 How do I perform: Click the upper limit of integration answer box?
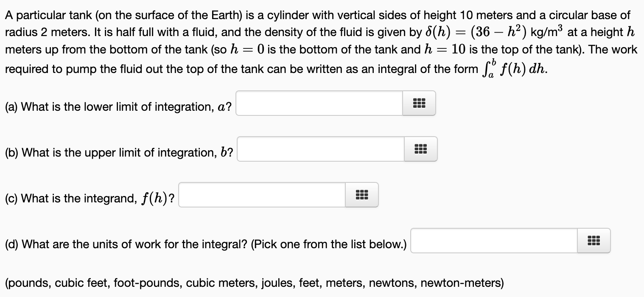point(321,149)
